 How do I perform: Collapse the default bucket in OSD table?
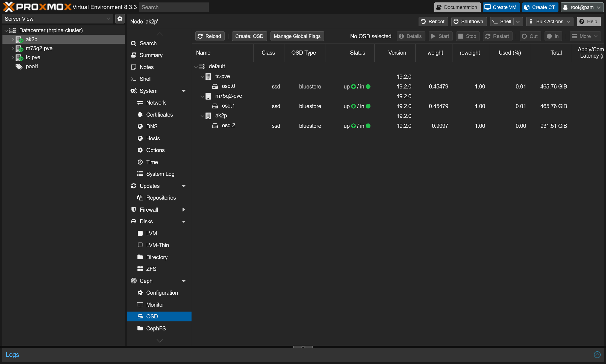196,67
